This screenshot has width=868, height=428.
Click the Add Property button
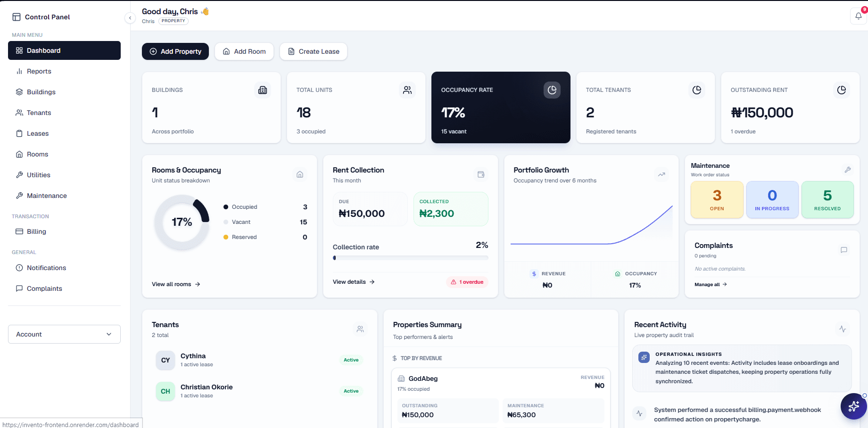tap(175, 51)
